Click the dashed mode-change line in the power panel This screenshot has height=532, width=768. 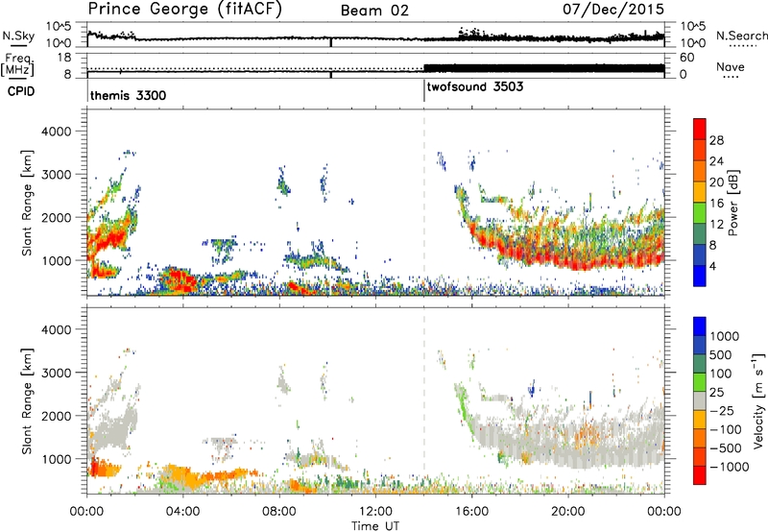pyautogui.click(x=424, y=203)
